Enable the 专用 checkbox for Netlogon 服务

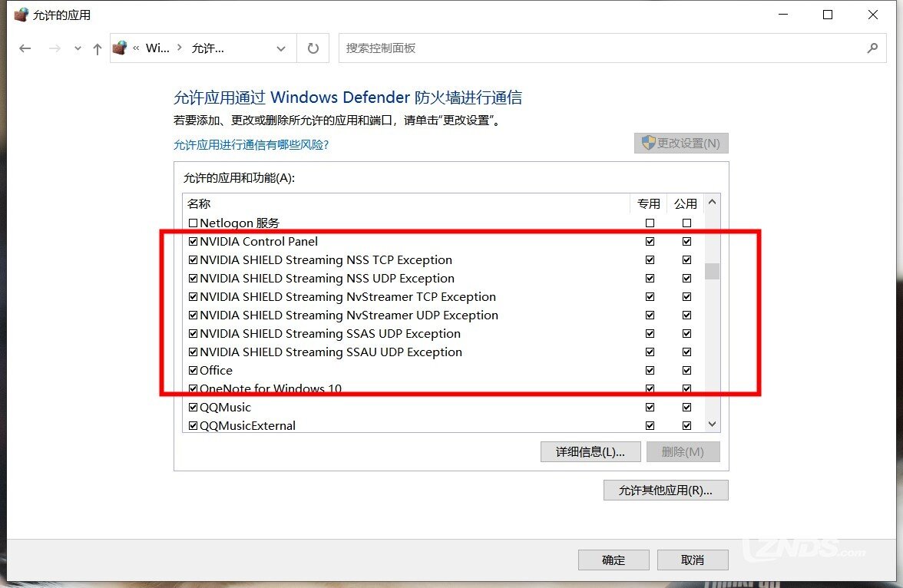tap(650, 223)
